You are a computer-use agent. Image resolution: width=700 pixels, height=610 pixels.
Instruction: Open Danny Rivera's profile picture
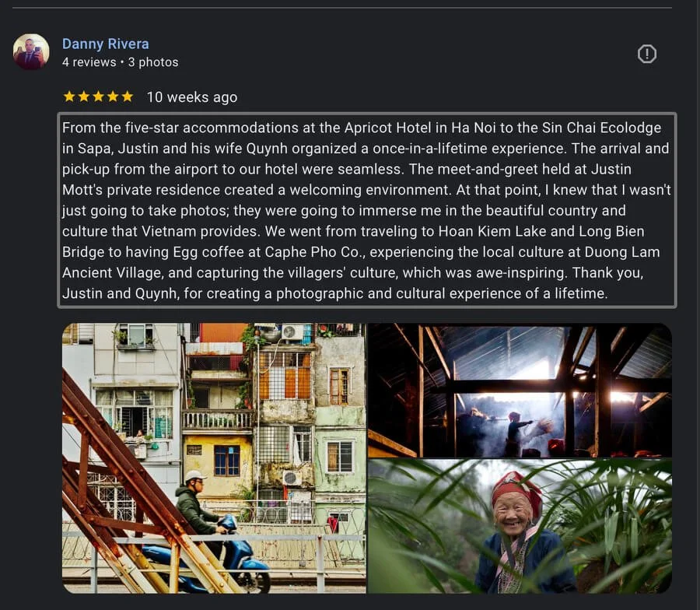click(x=31, y=52)
